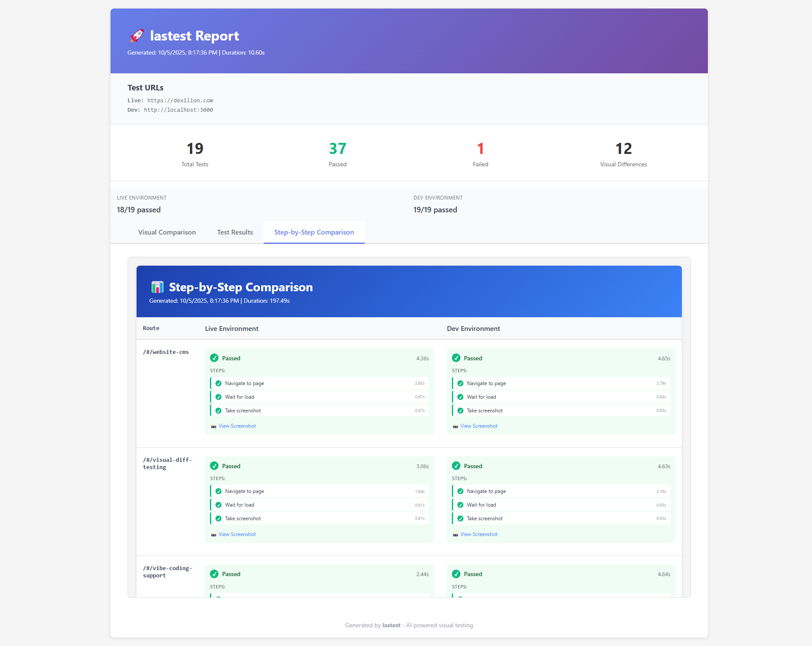Click the camera icon next to Dev View Screenshot for /#/website-cms
The height and width of the screenshot is (646, 812).
point(455,426)
